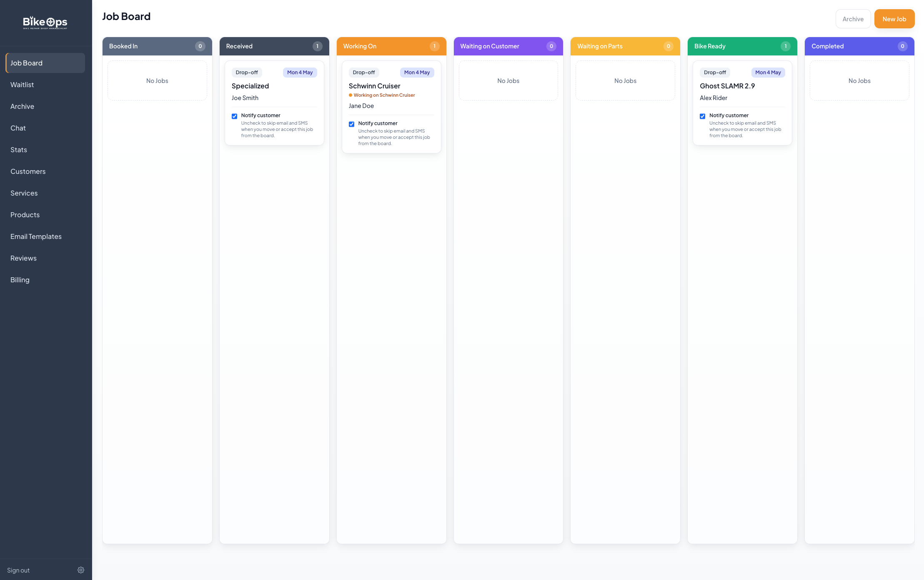Click the Waiting on Customer column header
Viewport: 924px width, 580px height.
[508, 46]
